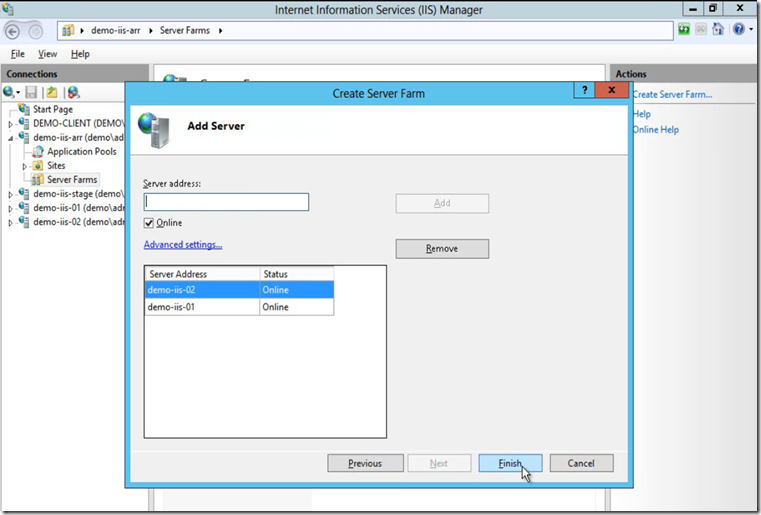Click the Application Pools icon
This screenshot has width=761, height=515.
click(x=38, y=151)
